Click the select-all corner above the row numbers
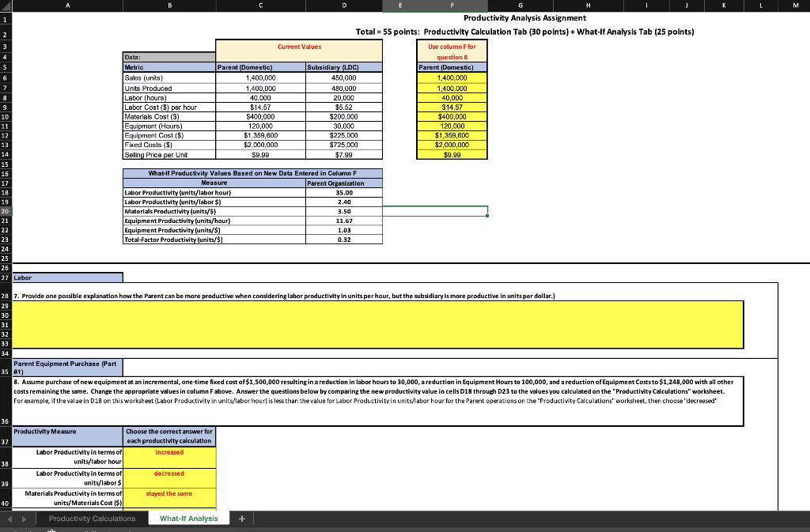This screenshot has height=532, width=810. [5, 4]
